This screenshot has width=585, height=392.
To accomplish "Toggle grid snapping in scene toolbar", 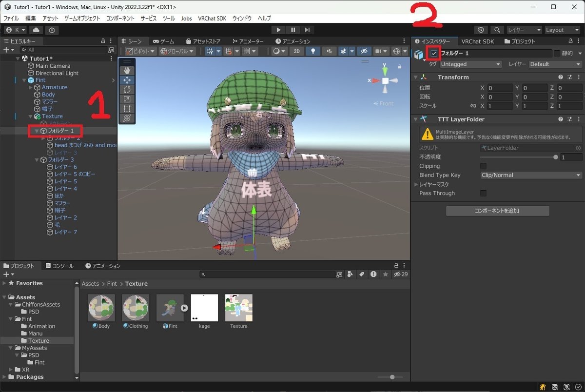I will [x=228, y=51].
